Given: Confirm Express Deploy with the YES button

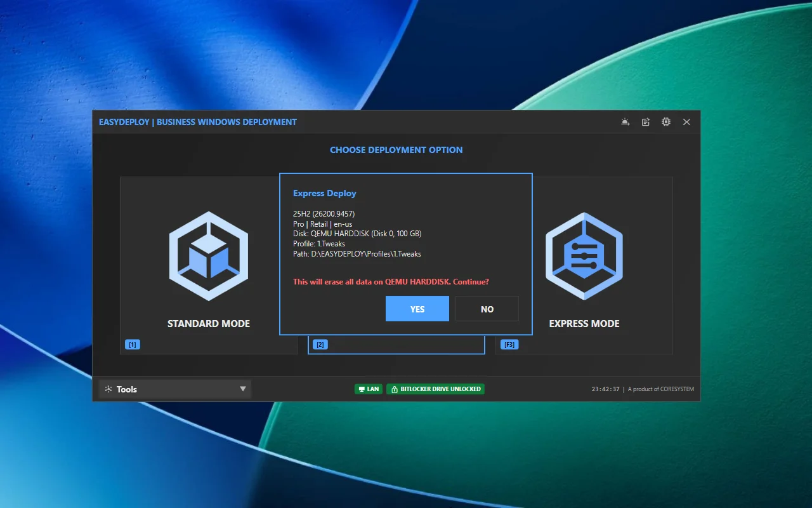Looking at the screenshot, I should tap(417, 309).
